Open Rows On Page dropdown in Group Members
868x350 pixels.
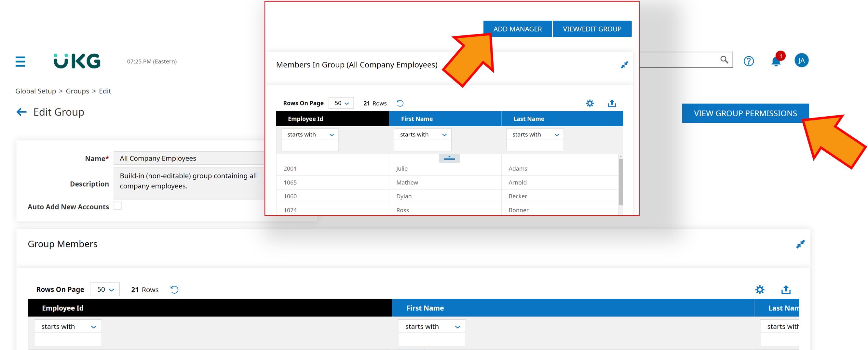tap(105, 289)
